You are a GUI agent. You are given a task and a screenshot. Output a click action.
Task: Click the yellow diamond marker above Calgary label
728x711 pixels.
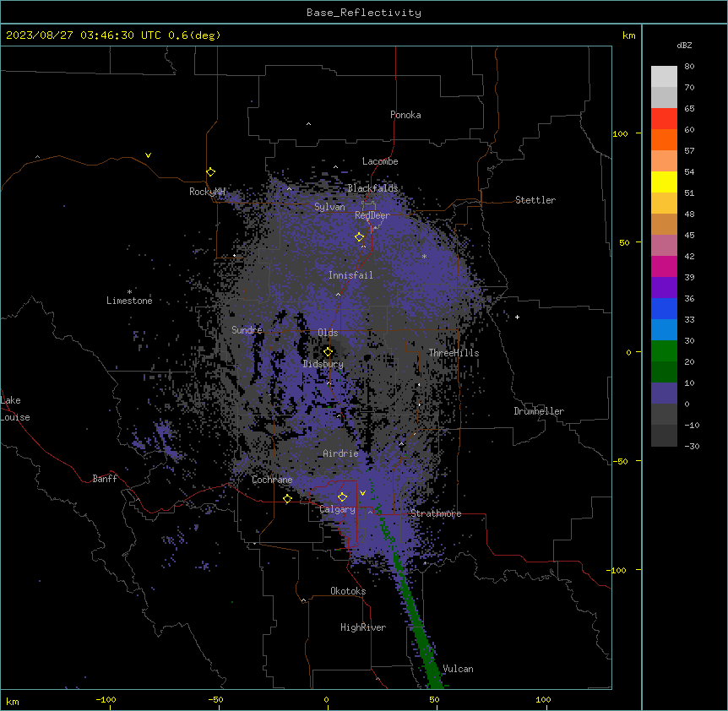point(342,497)
